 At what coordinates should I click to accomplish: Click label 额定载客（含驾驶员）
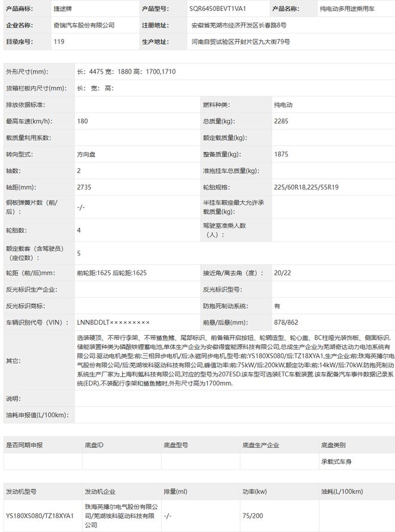click(35, 253)
